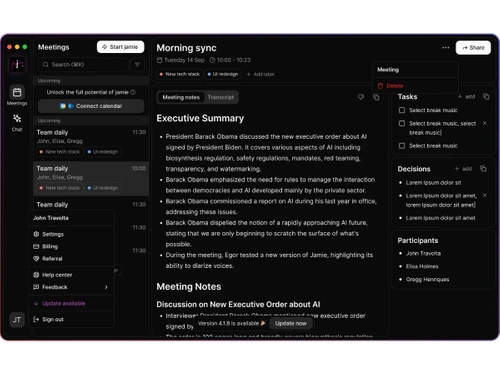500x375 pixels.
Task: Check the last Select break music task
Action: (x=402, y=146)
